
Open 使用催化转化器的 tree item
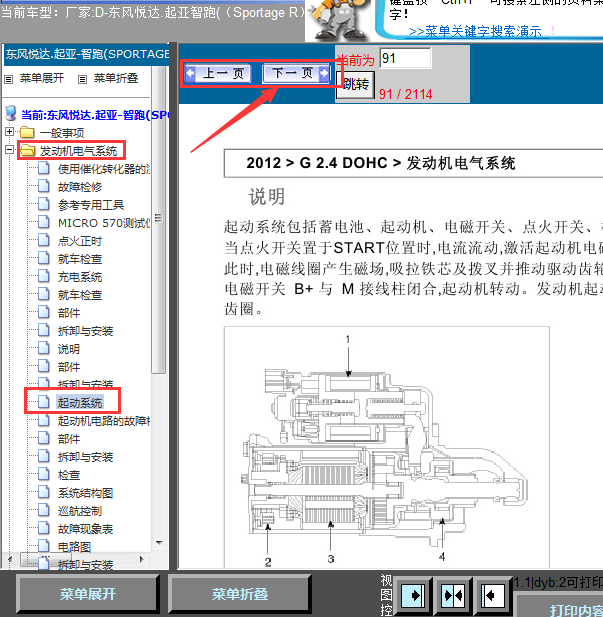pos(104,169)
